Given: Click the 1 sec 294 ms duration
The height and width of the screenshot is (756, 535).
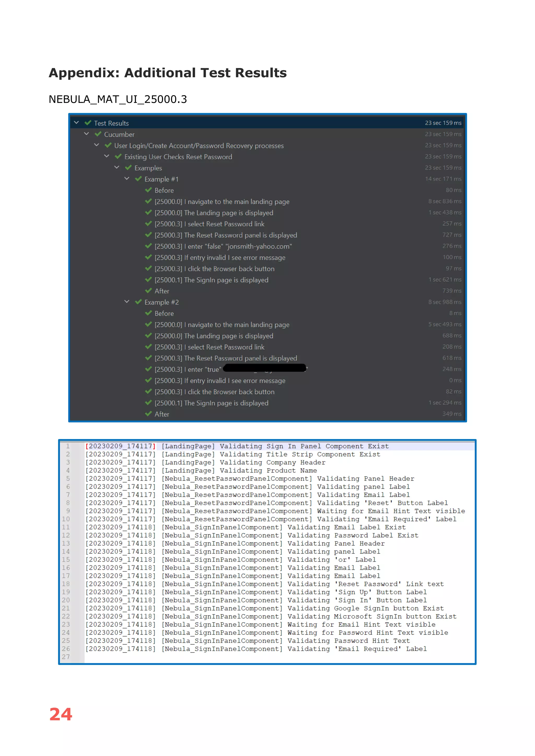Looking at the screenshot, I should (445, 403).
